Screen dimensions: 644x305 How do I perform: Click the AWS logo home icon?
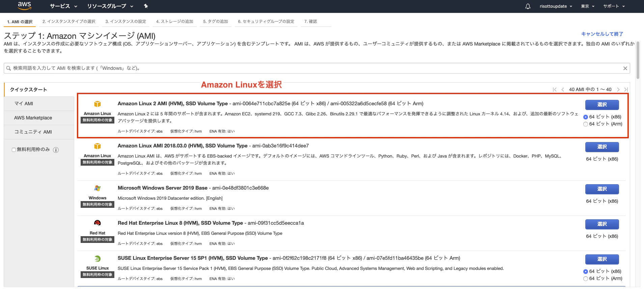[x=24, y=5]
